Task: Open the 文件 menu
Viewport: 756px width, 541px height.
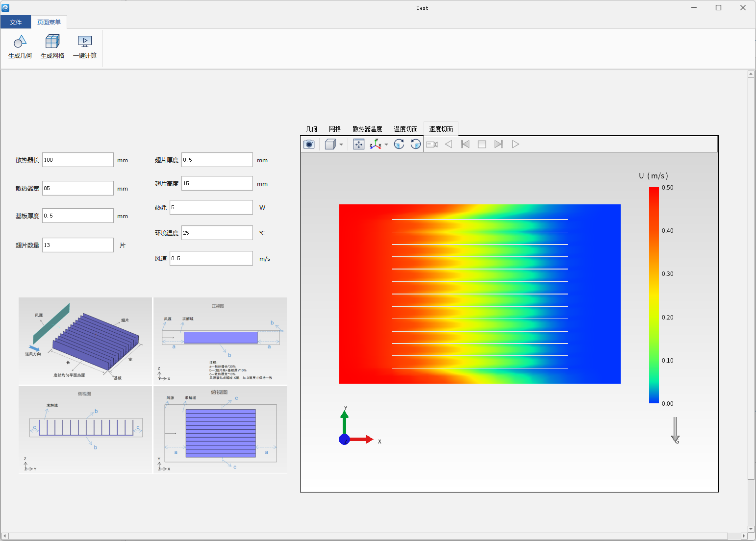Action: coord(16,22)
